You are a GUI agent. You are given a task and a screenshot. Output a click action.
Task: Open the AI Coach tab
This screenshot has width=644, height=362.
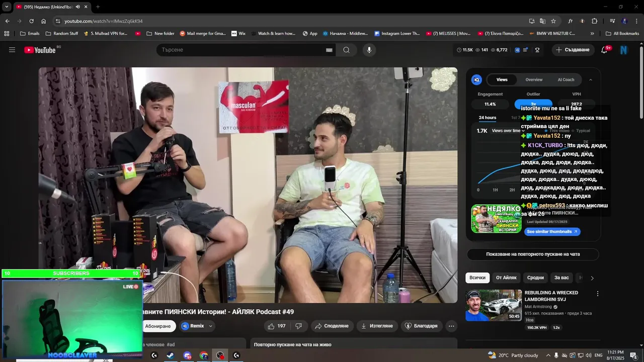[x=566, y=79]
